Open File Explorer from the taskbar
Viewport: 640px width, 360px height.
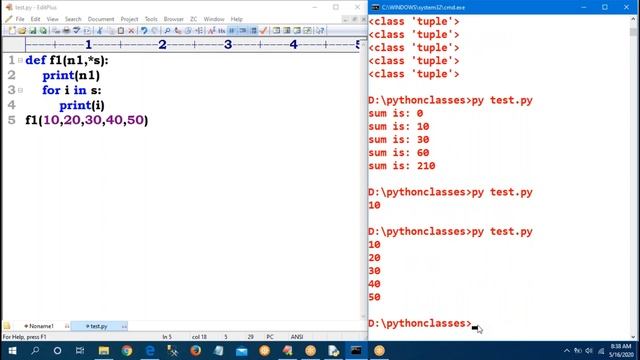tap(104, 351)
